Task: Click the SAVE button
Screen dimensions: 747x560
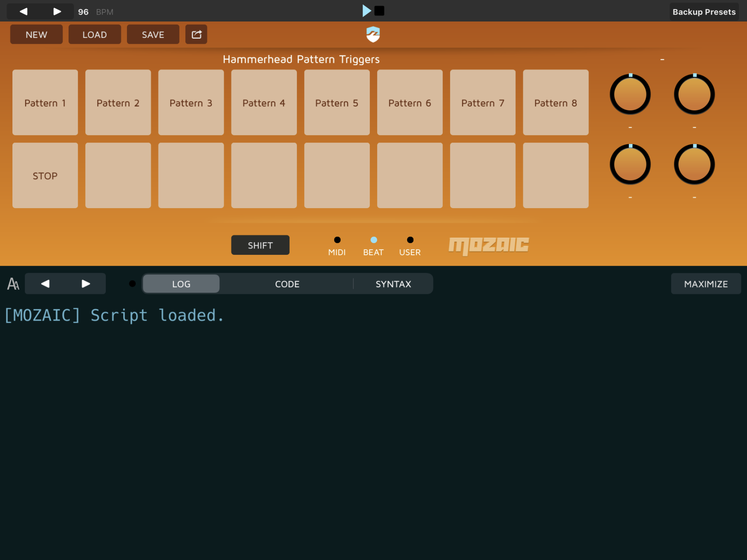Action: (153, 35)
